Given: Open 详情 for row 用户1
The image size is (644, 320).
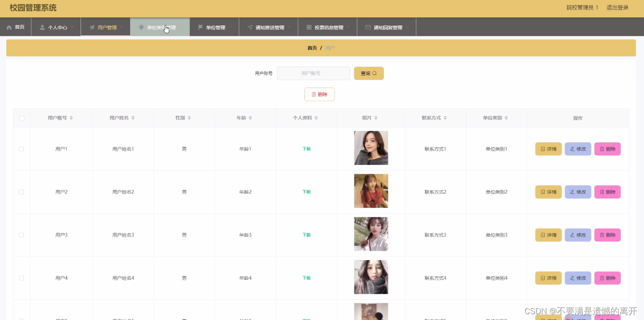Looking at the screenshot, I should pos(548,149).
